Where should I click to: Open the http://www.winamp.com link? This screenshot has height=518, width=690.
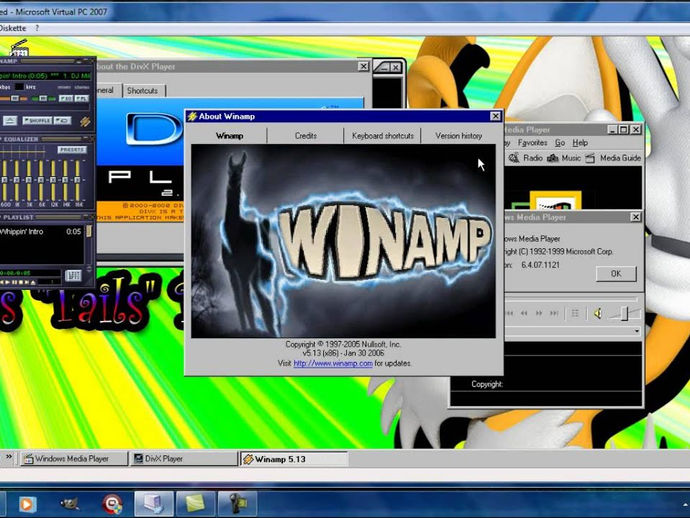[333, 364]
